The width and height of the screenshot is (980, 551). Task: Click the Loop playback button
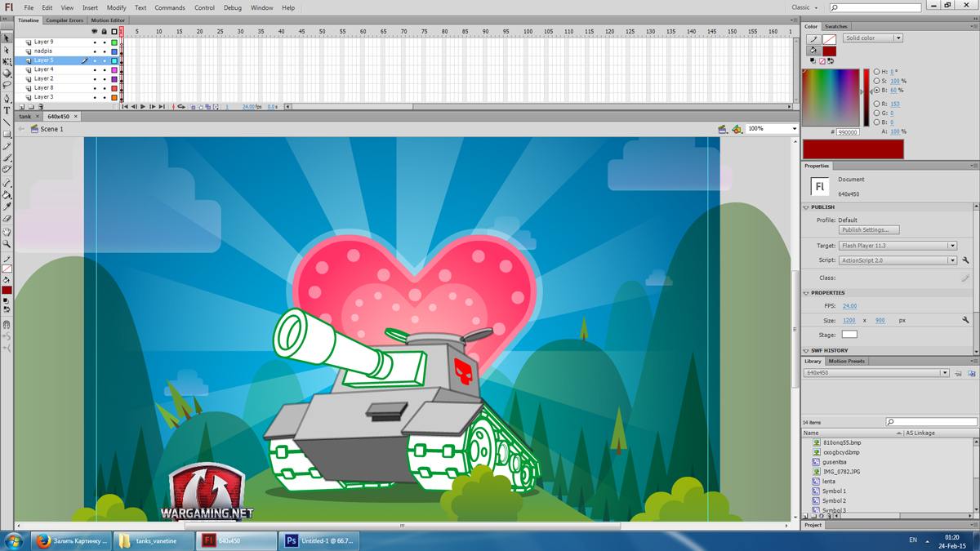pyautogui.click(x=181, y=107)
